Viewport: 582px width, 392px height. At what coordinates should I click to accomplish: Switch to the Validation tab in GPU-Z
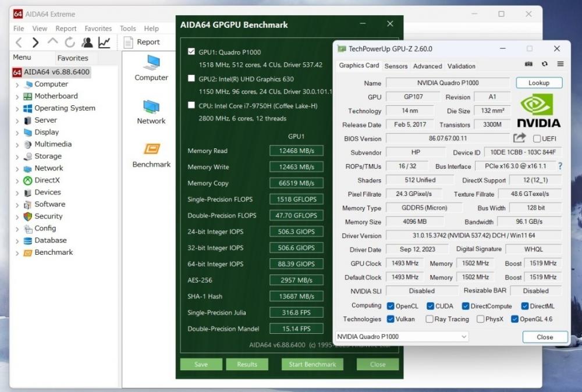coord(462,66)
